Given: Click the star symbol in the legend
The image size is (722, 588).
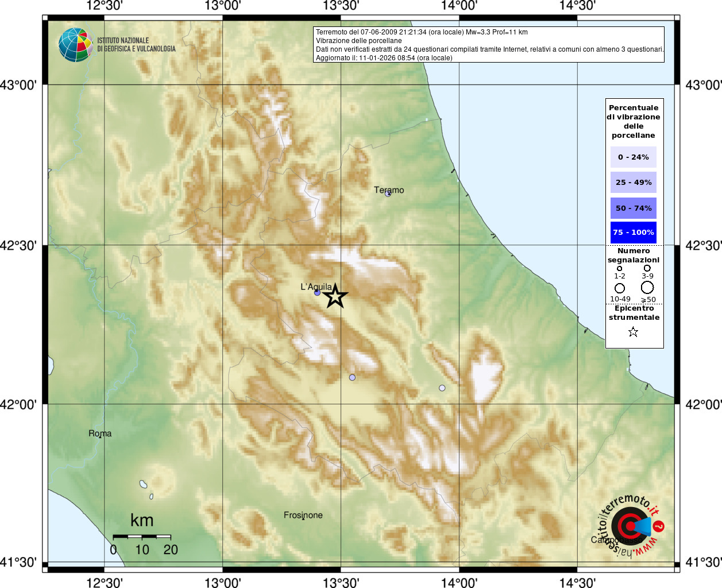Looking at the screenshot, I should pyautogui.click(x=633, y=332).
